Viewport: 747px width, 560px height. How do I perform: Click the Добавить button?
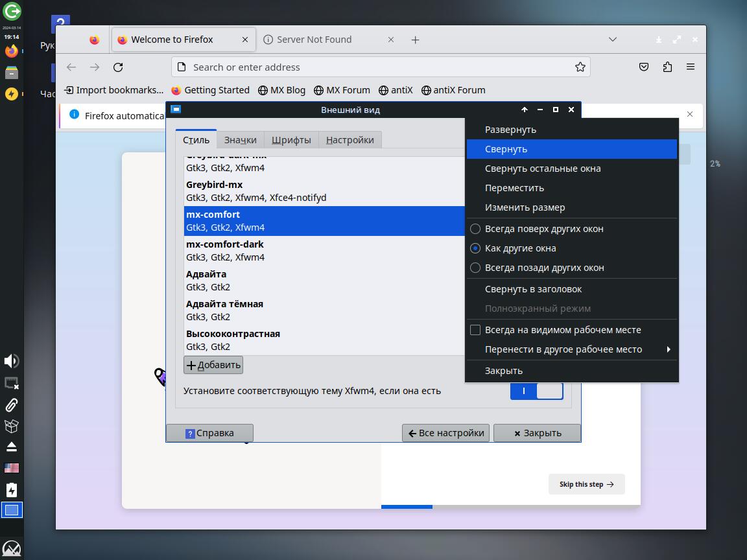213,366
